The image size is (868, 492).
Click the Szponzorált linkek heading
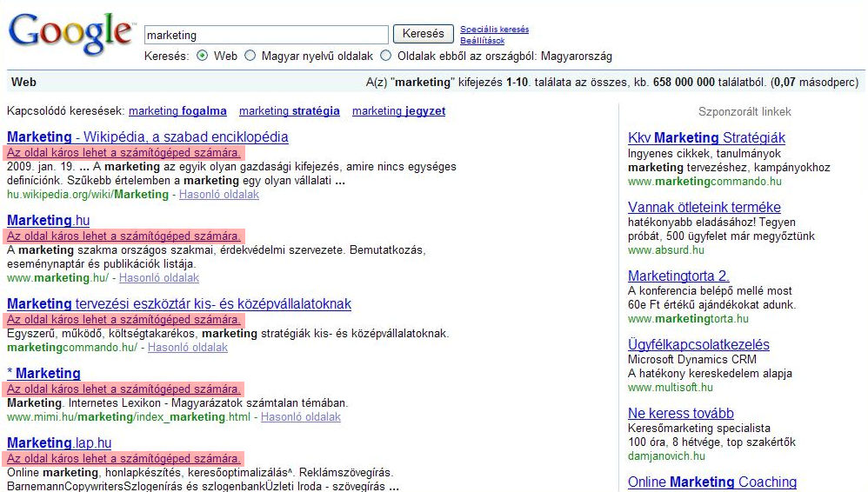(x=744, y=112)
